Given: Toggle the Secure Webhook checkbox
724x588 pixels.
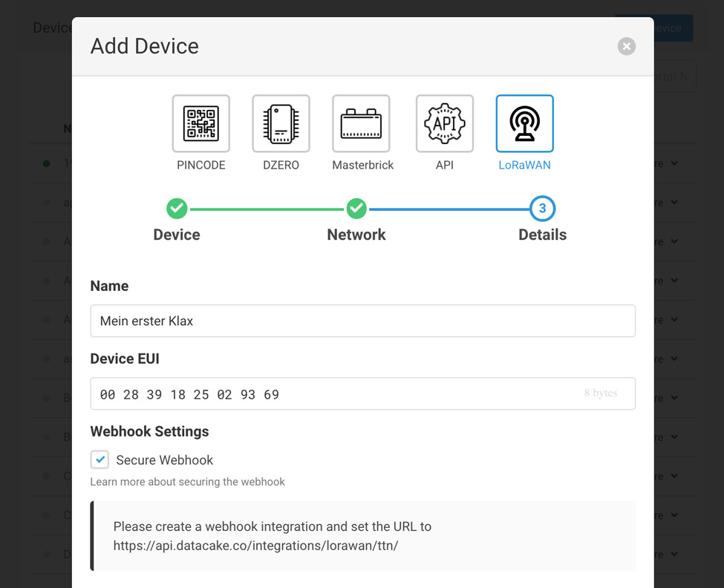Looking at the screenshot, I should [100, 460].
